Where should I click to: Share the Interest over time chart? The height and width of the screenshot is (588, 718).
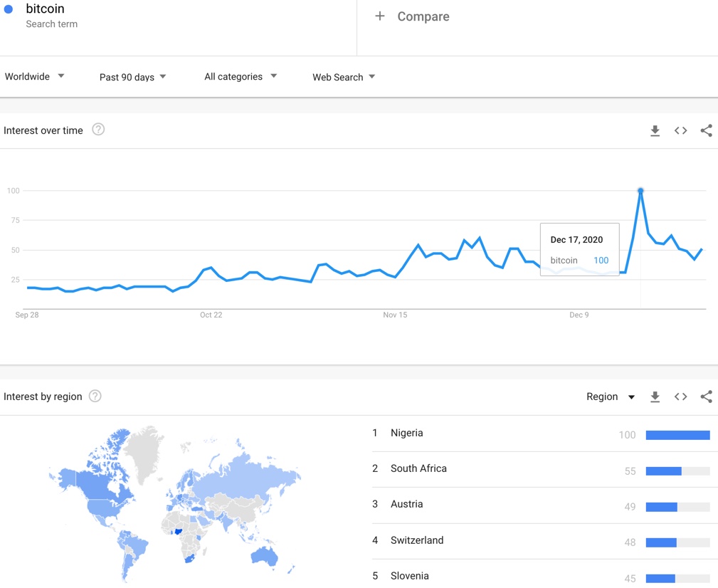point(706,130)
